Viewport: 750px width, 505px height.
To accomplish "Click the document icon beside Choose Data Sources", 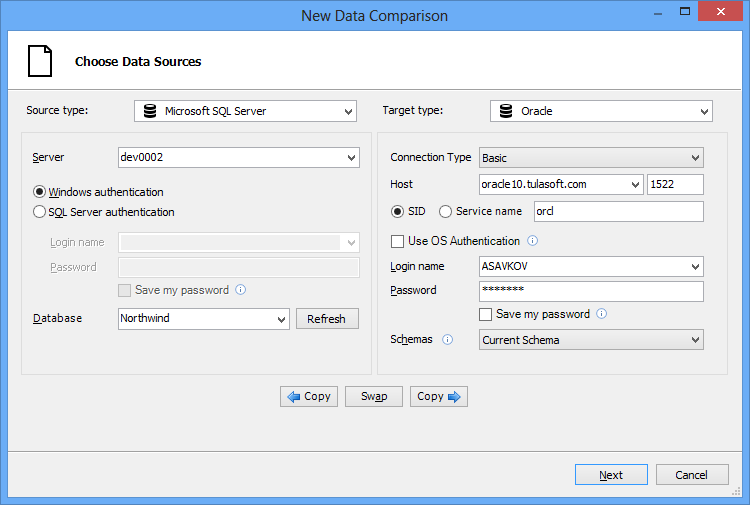I will [x=40, y=61].
